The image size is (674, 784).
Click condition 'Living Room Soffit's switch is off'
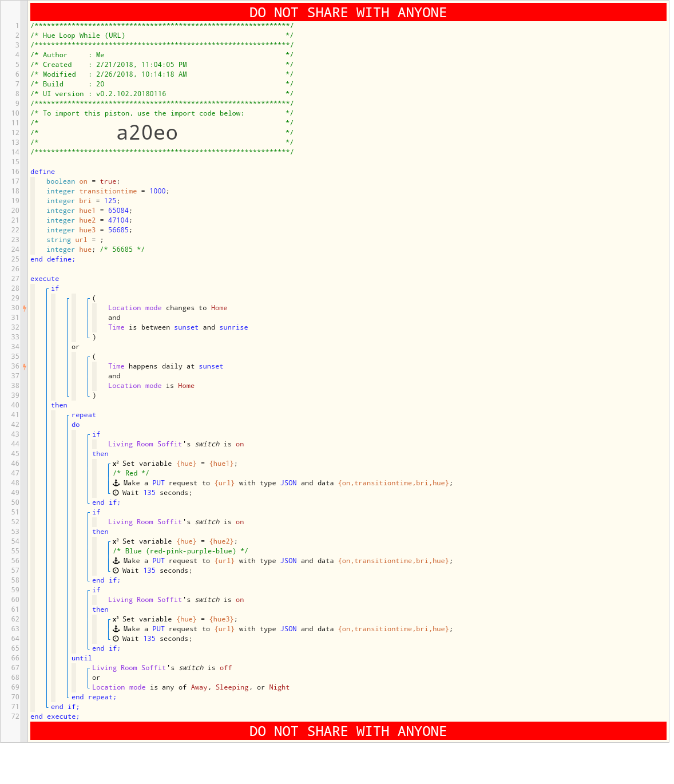click(x=162, y=668)
